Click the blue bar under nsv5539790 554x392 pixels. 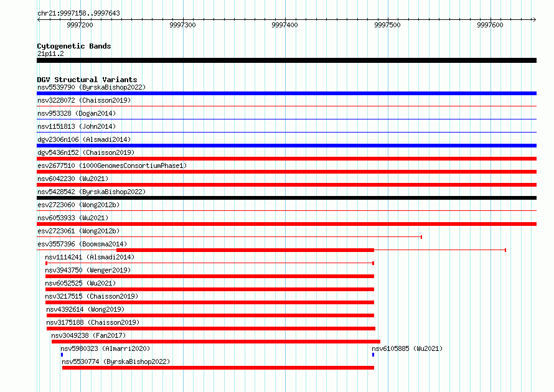pyautogui.click(x=286, y=93)
